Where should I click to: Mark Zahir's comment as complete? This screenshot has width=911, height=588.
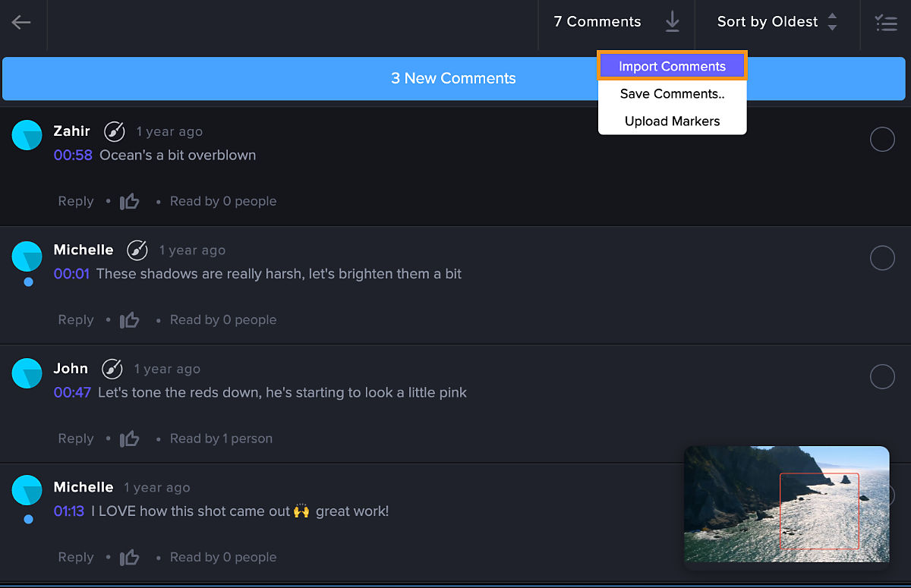(x=882, y=140)
